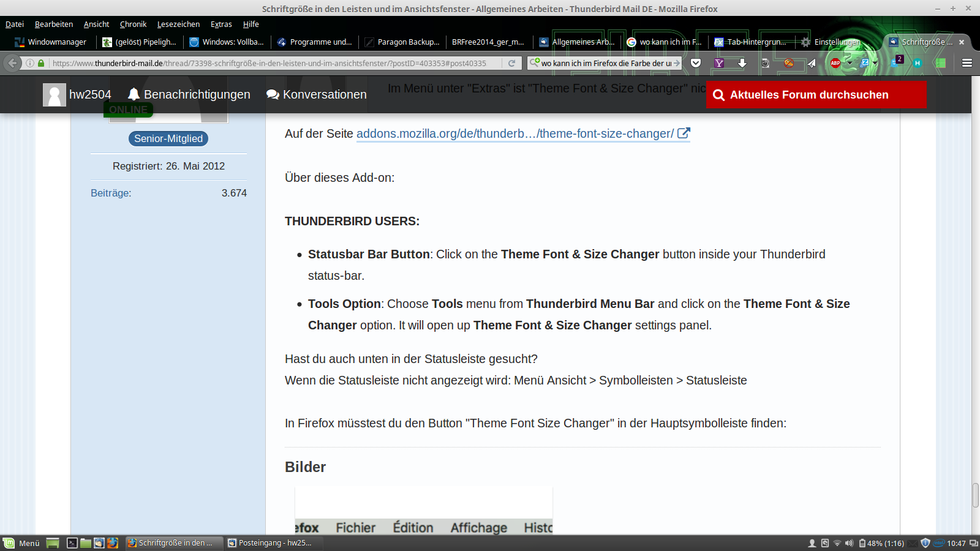Open Benachrichtigungen notifications
Screen dimensions: 980x551
189,94
